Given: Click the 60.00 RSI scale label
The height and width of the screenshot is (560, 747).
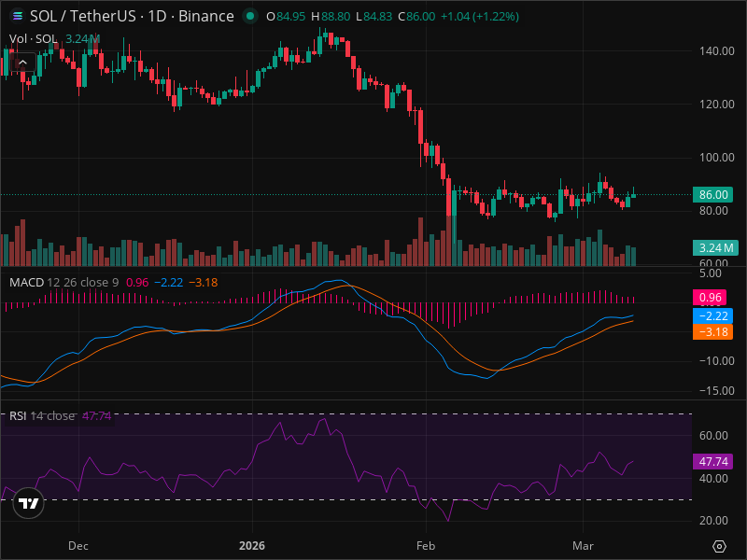Looking at the screenshot, I should [713, 436].
